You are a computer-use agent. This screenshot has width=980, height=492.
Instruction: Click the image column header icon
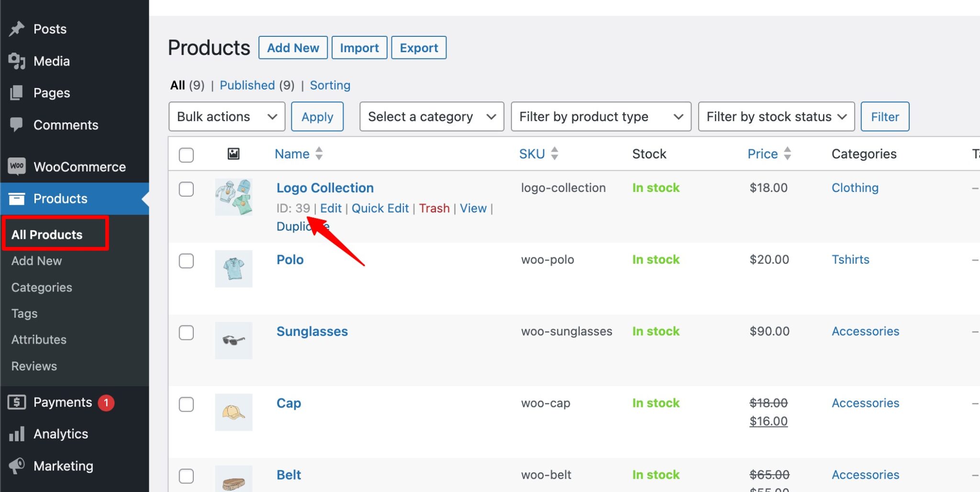234,154
